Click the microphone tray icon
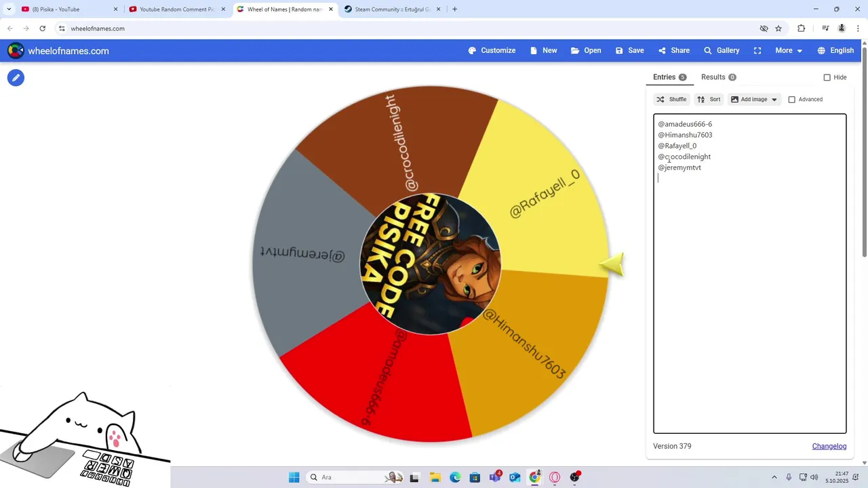 click(789, 477)
